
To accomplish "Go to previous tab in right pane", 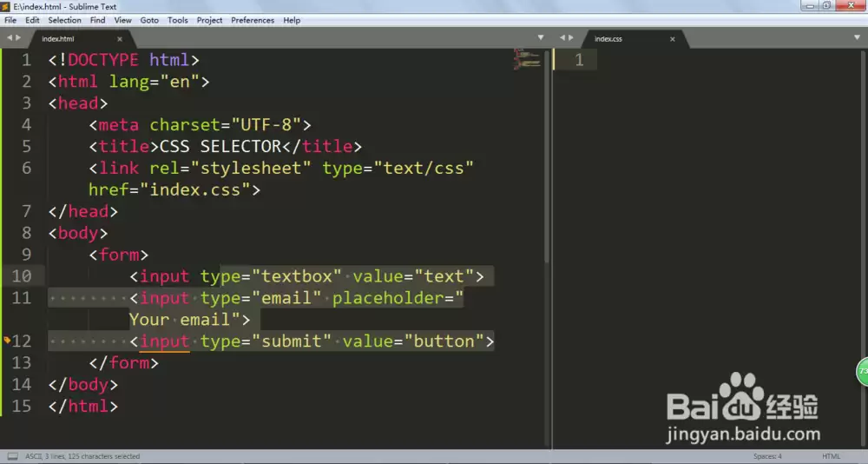I will [x=562, y=37].
